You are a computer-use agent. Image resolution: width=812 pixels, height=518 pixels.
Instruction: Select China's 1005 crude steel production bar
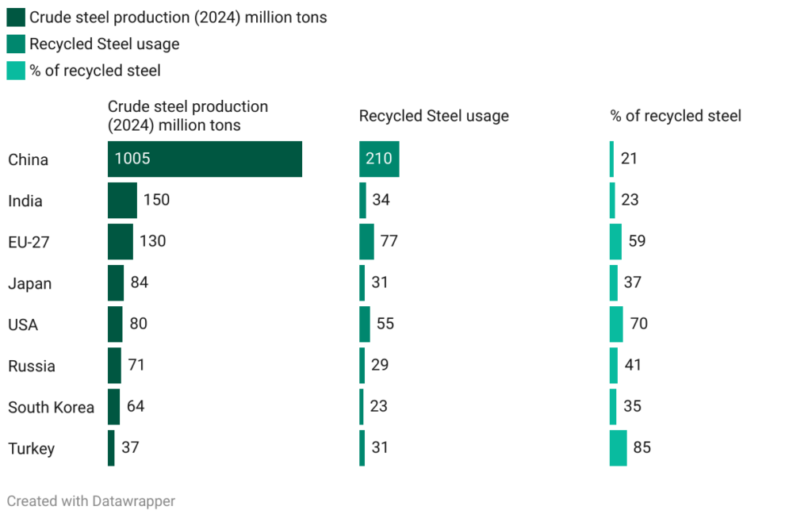205,159
